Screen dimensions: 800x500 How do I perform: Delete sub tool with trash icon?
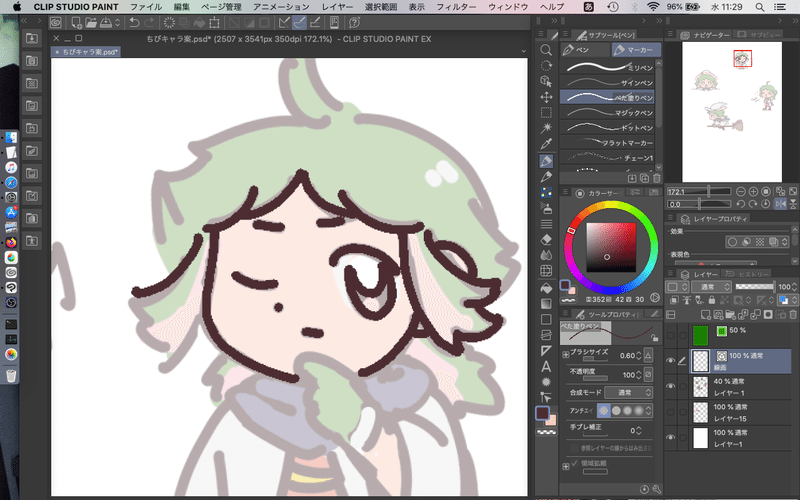point(657,178)
